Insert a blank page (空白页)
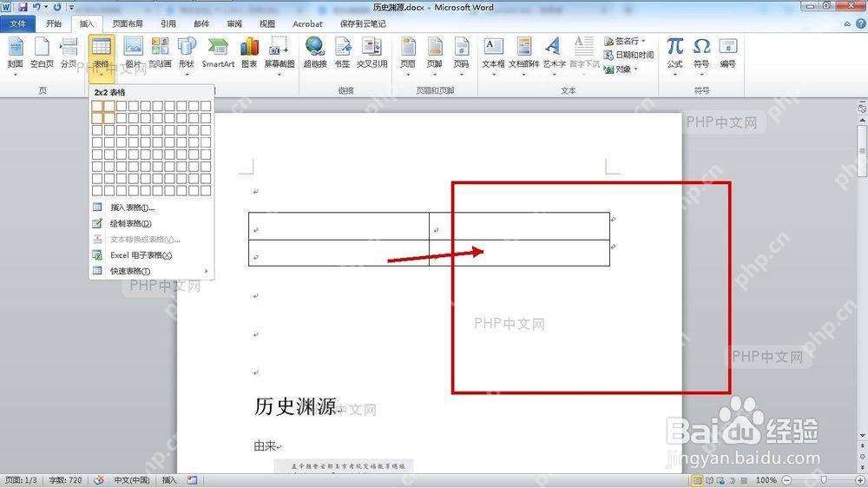 42,55
